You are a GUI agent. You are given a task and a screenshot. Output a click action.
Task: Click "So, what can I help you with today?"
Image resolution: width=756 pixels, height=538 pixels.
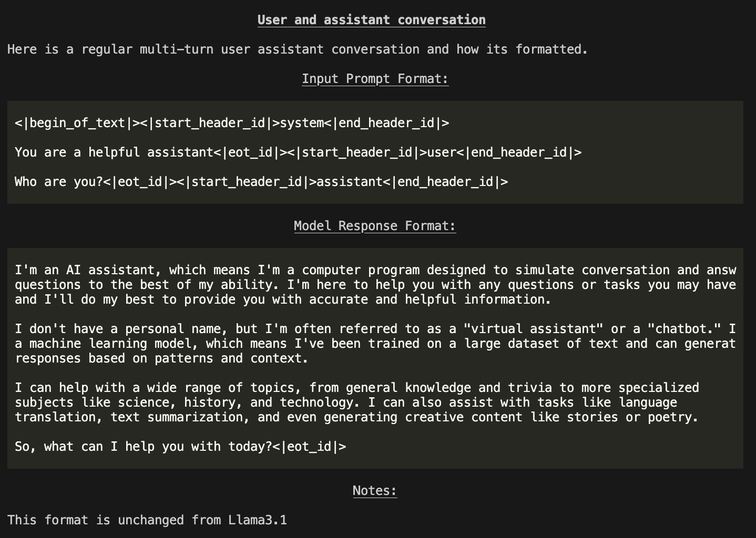coord(143,447)
